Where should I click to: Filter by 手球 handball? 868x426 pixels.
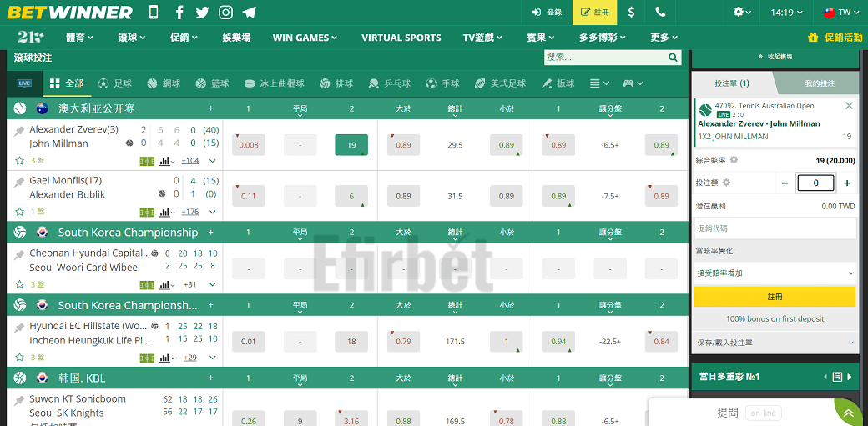tap(442, 83)
